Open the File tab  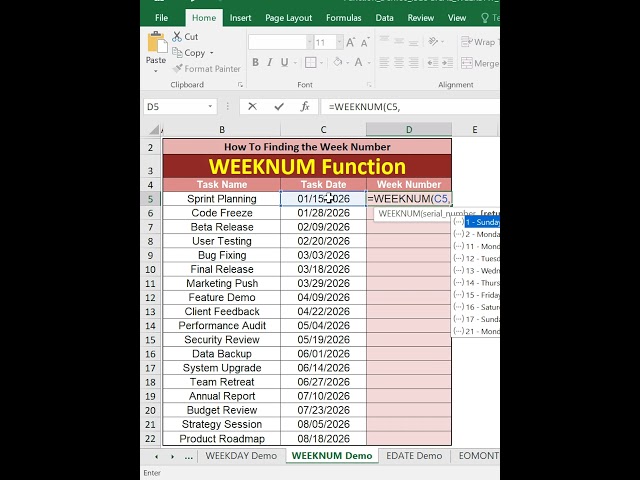point(161,18)
